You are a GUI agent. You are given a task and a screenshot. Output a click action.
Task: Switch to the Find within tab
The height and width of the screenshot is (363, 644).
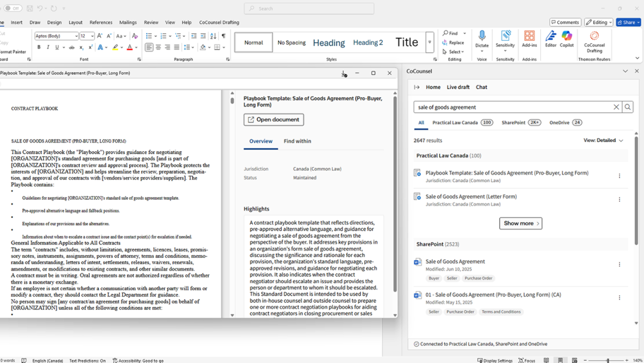pos(297,141)
